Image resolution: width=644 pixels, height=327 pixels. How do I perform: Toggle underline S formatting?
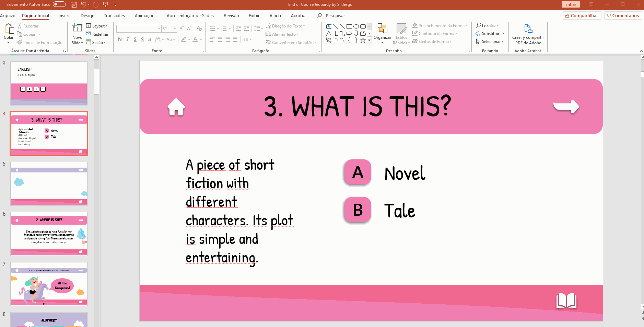pos(135,40)
